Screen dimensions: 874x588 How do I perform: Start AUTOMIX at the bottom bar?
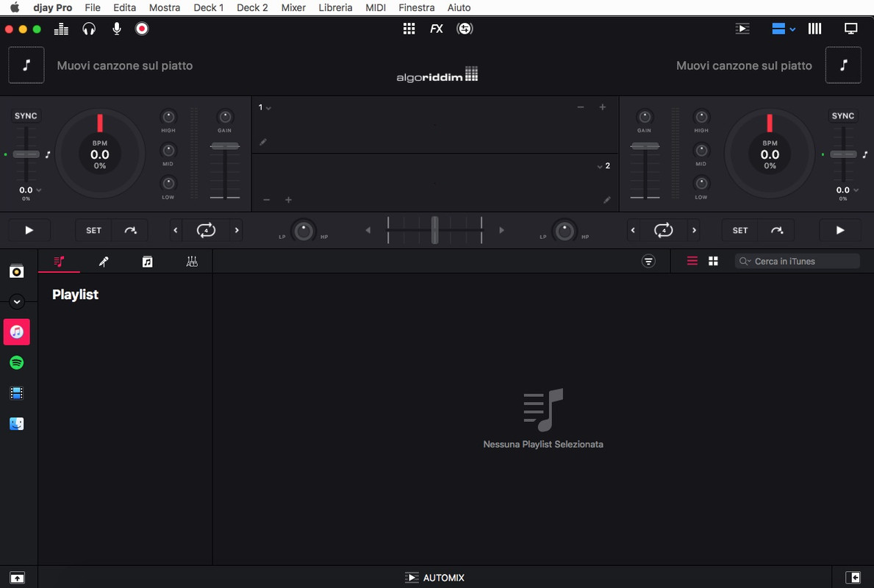434,578
